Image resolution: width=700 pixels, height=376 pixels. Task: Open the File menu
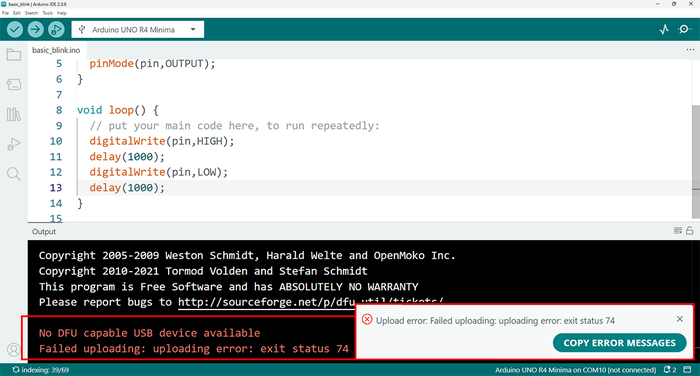coord(5,13)
